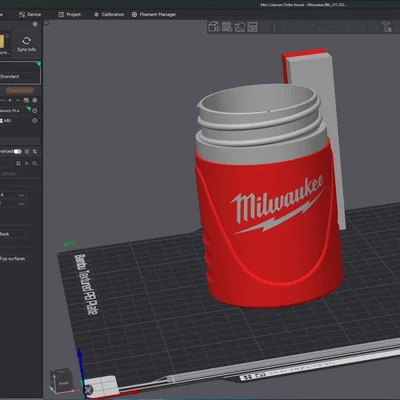This screenshot has height=400, width=400.
Task: Open the ABS filament dropdown
Action: tap(15, 121)
